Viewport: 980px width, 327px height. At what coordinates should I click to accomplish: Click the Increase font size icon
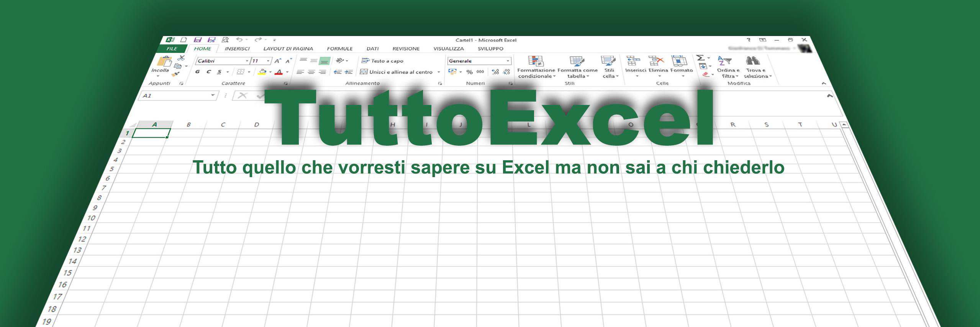pyautogui.click(x=278, y=61)
